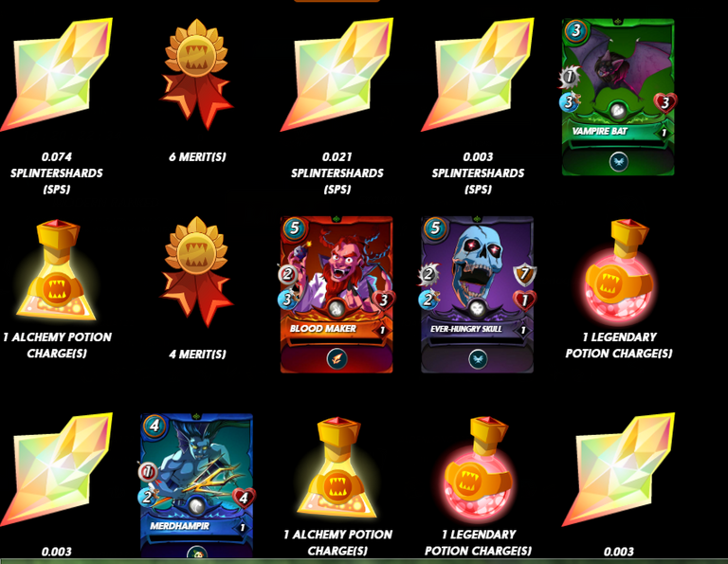
Task: Click the 0.003 Splintershards (SPS) label text
Action: click(478, 173)
